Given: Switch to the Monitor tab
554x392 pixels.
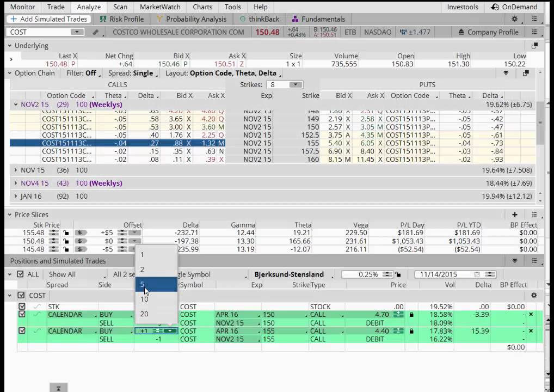Looking at the screenshot, I should (x=22, y=7).
